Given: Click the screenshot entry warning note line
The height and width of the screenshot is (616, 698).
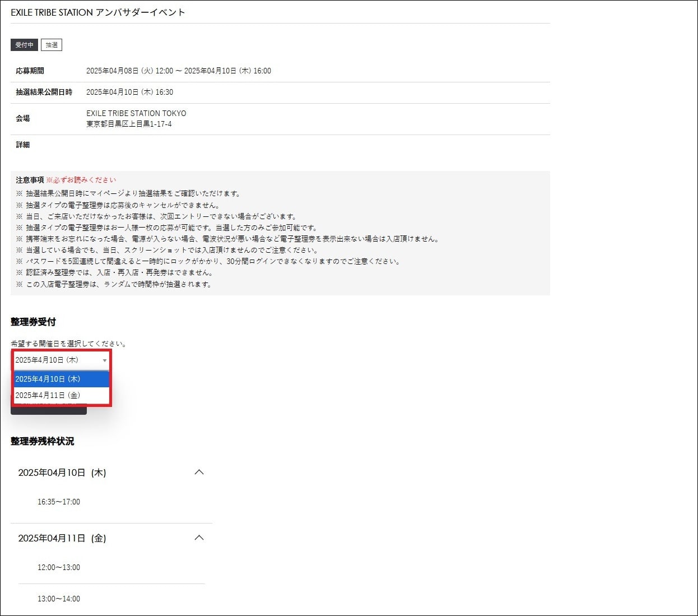Looking at the screenshot, I should 167,250.
